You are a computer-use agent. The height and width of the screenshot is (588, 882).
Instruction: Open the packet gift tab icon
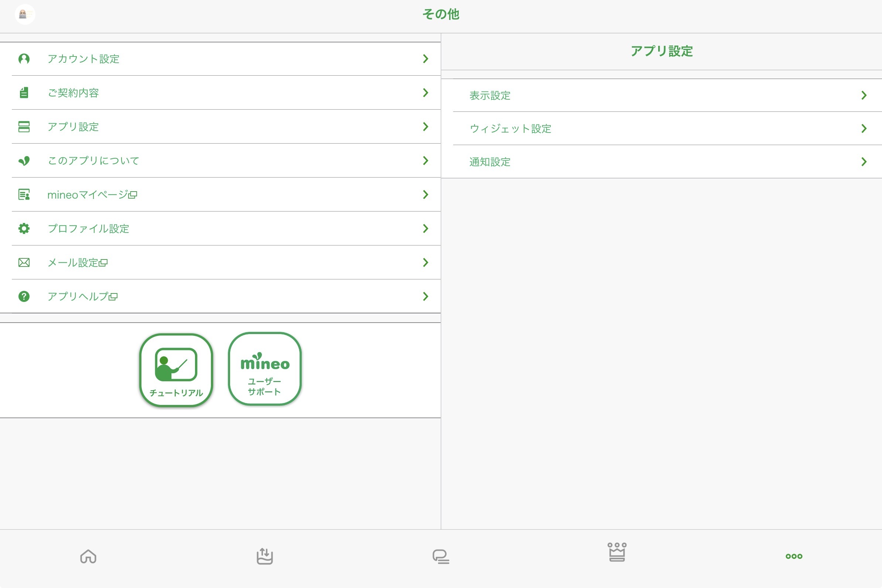coord(264,556)
